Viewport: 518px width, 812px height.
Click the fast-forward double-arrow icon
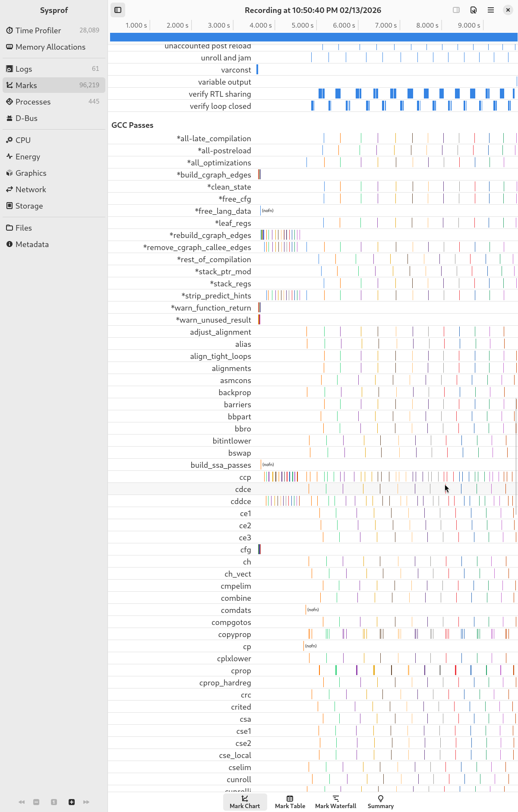pyautogui.click(x=86, y=802)
